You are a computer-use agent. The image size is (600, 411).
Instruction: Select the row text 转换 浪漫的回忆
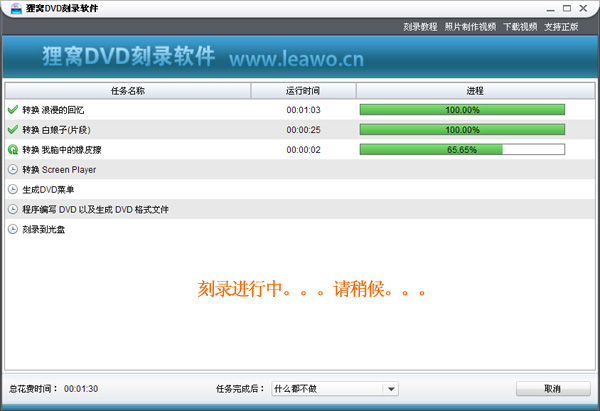53,110
